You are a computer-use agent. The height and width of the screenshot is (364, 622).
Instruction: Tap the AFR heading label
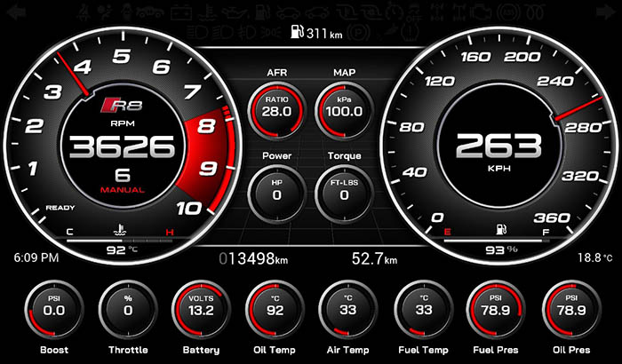(x=277, y=73)
